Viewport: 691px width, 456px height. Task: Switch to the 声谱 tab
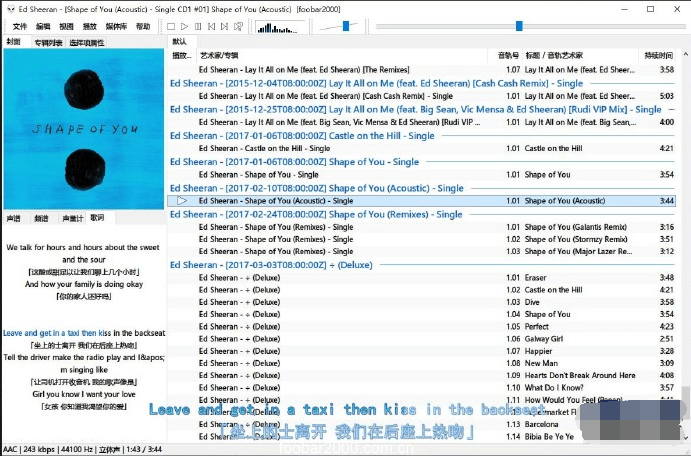coord(14,219)
